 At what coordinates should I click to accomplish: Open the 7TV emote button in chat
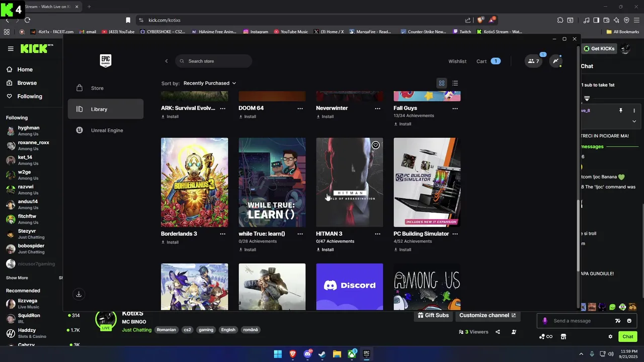[618, 321]
